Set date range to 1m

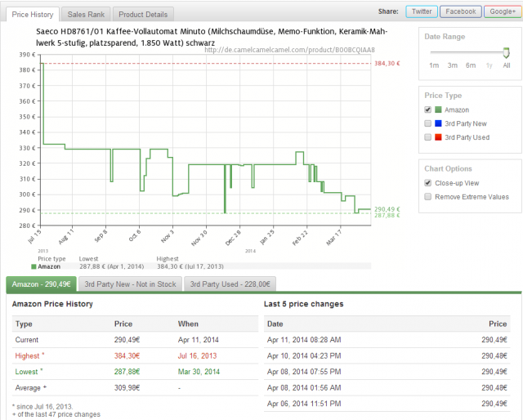click(434, 65)
